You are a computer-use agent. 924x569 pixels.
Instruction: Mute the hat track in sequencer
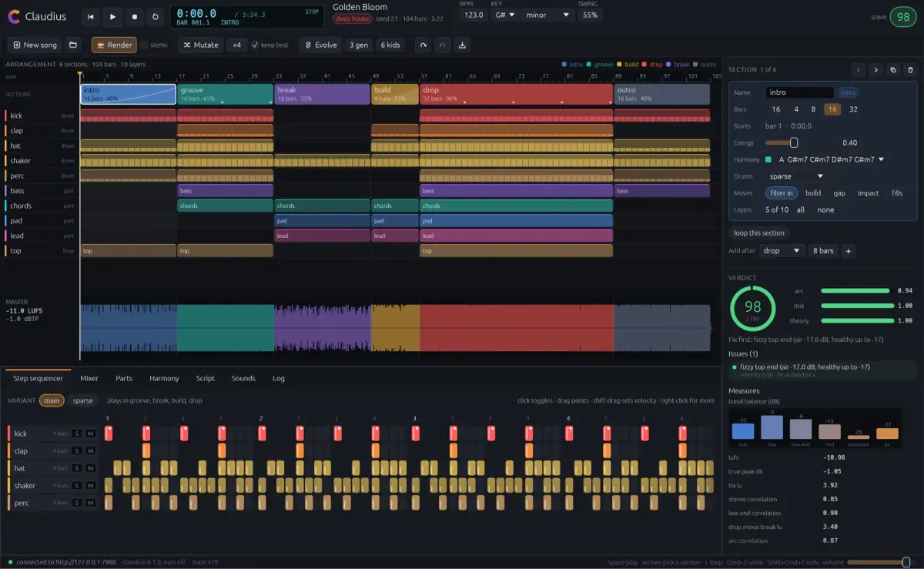coord(90,468)
